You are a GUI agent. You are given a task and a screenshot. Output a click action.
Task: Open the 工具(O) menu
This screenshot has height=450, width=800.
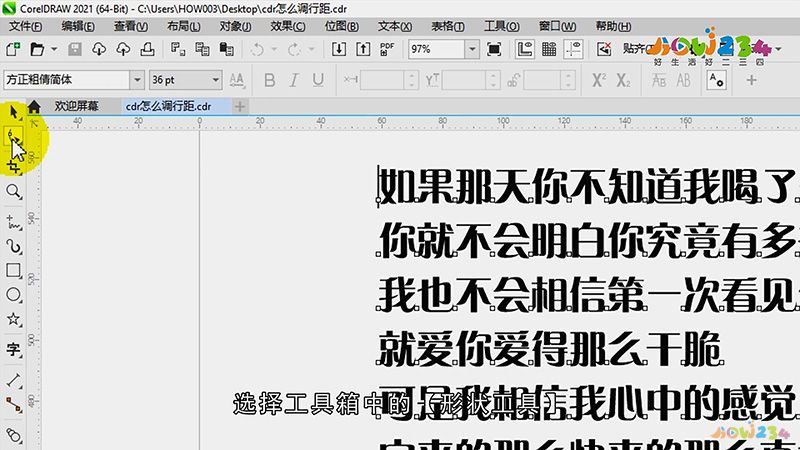point(502,26)
